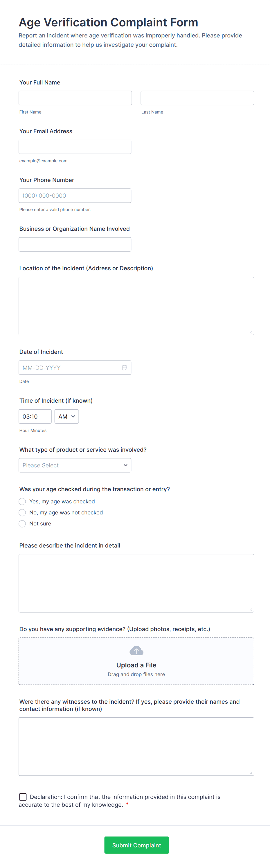Submit the complaint with the green button

coord(136,845)
